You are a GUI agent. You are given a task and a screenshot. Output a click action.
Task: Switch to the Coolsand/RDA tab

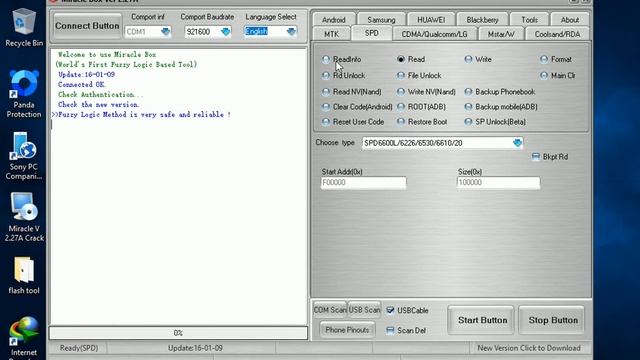pyautogui.click(x=557, y=34)
